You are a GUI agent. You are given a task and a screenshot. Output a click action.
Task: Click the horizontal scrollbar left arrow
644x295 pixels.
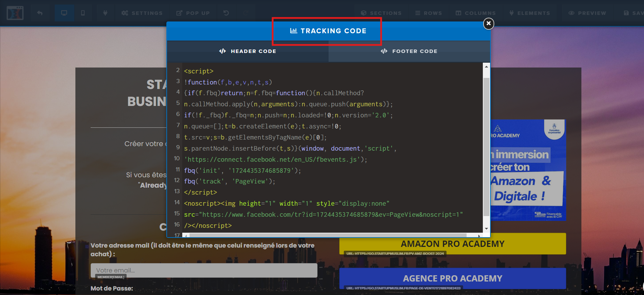186,235
